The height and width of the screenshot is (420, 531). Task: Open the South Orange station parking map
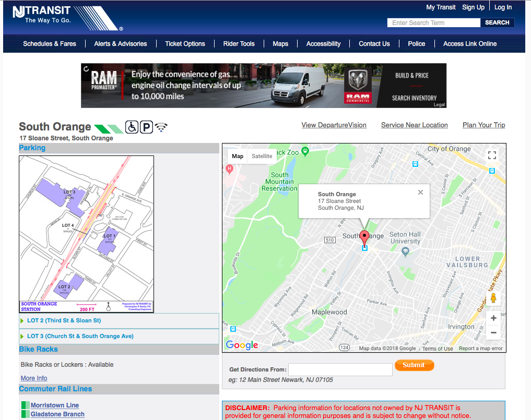click(86, 234)
